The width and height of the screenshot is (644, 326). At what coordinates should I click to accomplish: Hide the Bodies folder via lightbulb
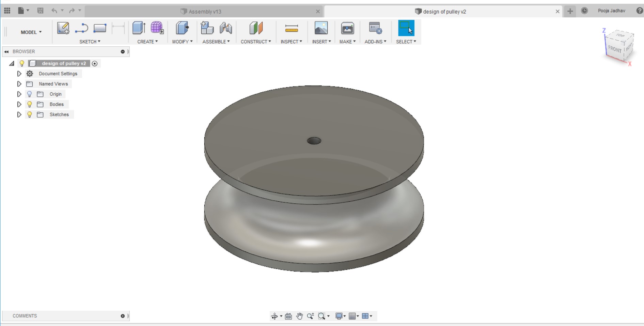(30, 104)
